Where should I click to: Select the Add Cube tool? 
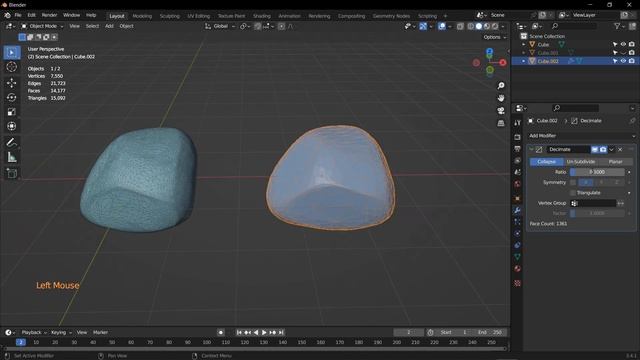coord(11,173)
